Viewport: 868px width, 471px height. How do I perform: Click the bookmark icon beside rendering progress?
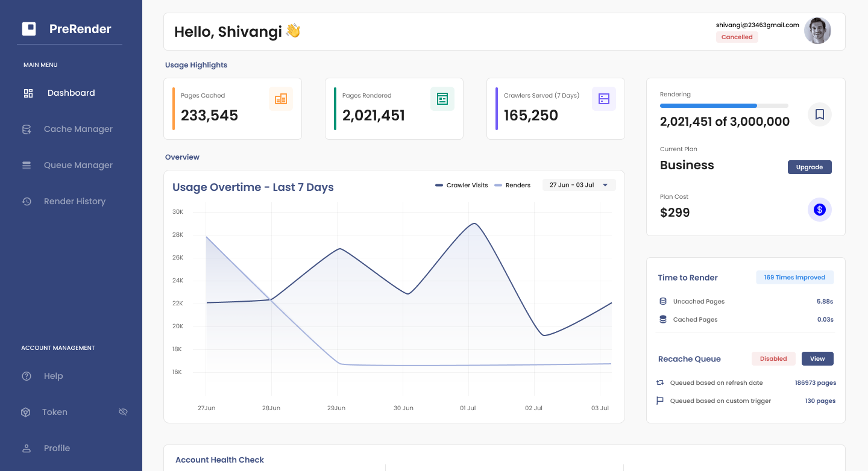tap(819, 114)
